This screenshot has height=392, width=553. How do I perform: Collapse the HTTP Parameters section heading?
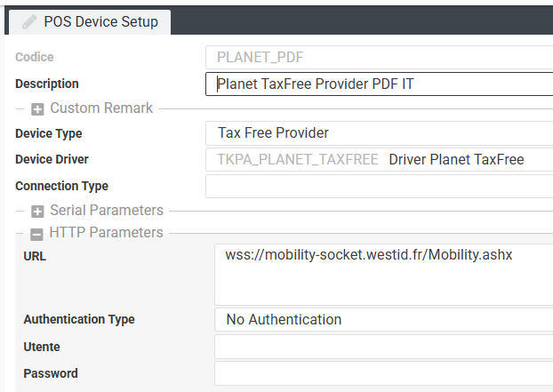(107, 233)
